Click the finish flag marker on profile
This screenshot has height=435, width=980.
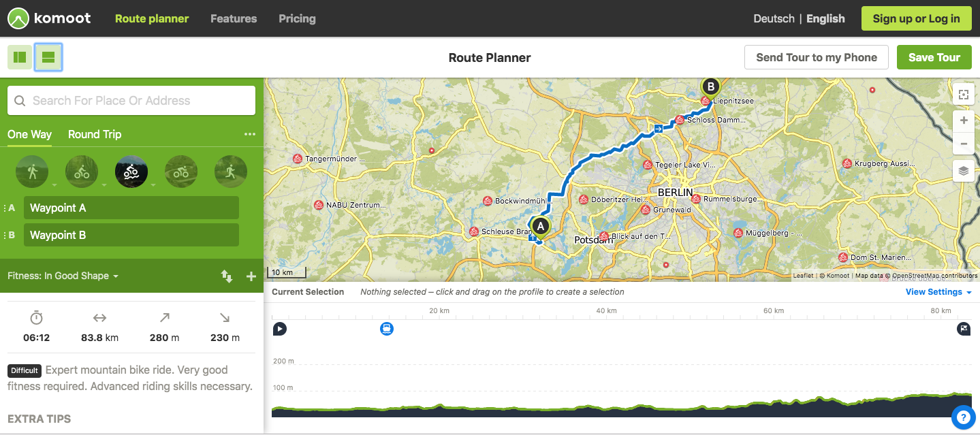pos(964,329)
